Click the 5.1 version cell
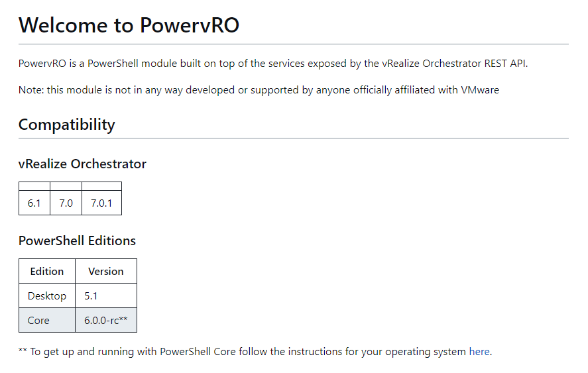The image size is (588, 373). [x=92, y=296]
